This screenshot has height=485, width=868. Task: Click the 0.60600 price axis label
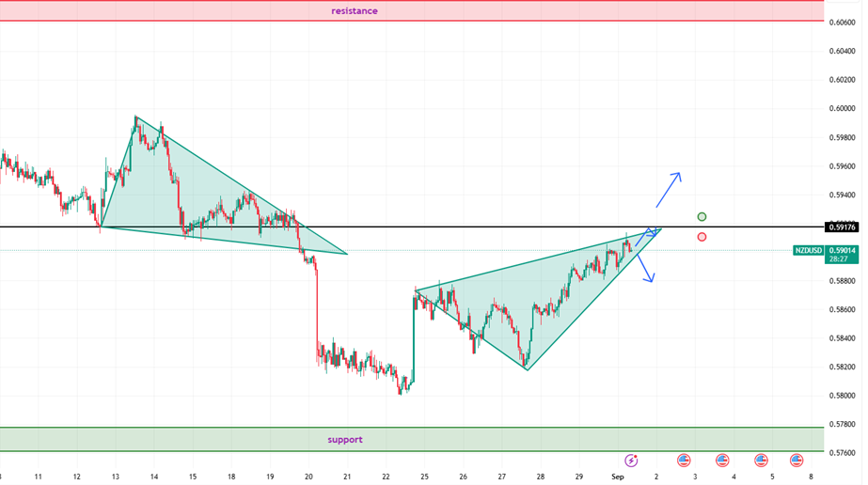842,23
